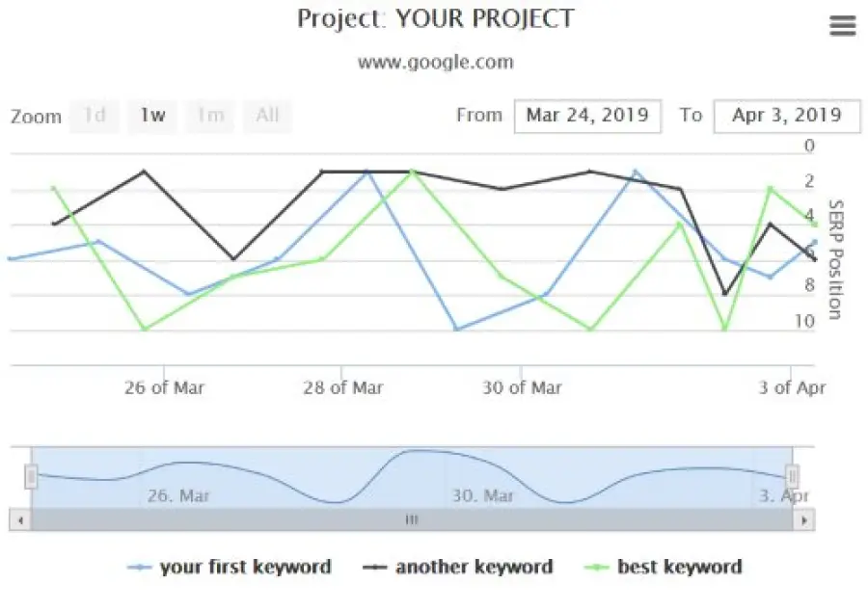Switch zoom to 1m
Image resolution: width=868 pixels, height=611 pixels.
209,116
